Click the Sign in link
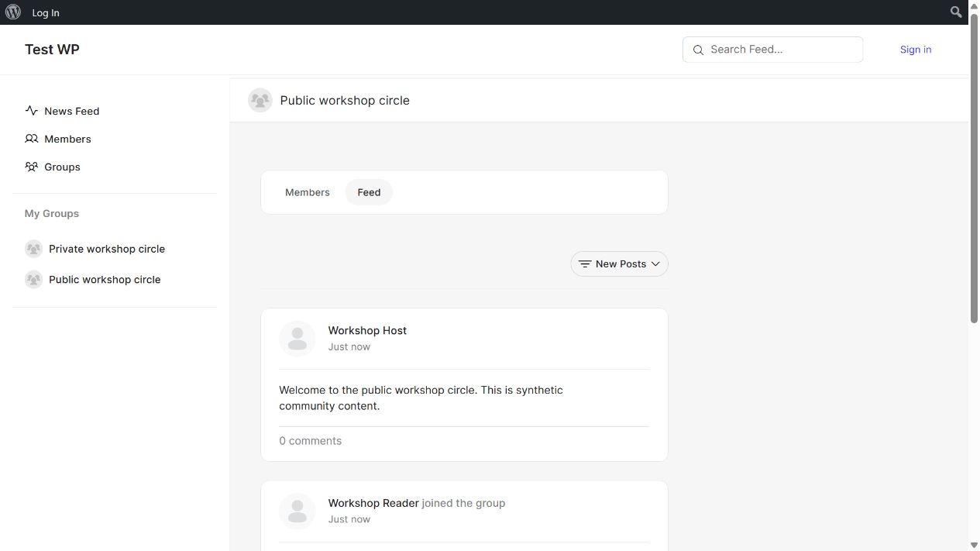 click(x=916, y=50)
